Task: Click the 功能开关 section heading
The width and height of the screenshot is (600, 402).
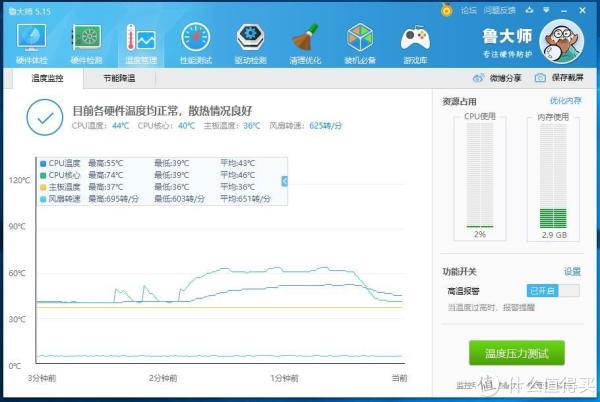Action: 459,272
